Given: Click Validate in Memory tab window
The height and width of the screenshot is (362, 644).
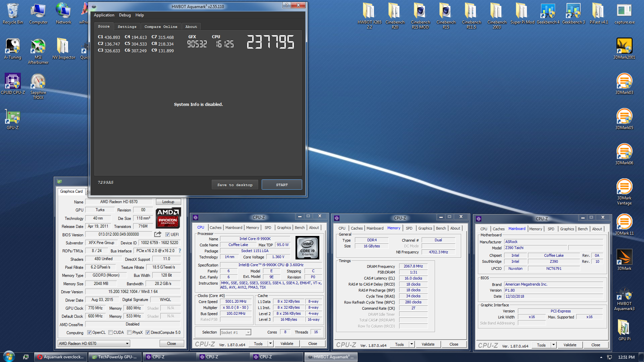Looking at the screenshot, I should (428, 344).
